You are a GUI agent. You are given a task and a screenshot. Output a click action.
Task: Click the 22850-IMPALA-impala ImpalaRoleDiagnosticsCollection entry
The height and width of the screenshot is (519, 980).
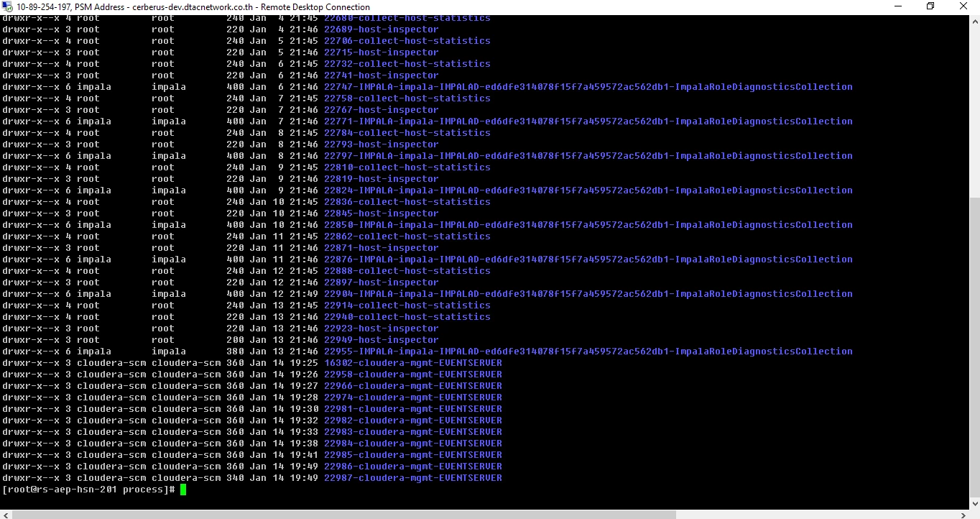click(x=588, y=225)
